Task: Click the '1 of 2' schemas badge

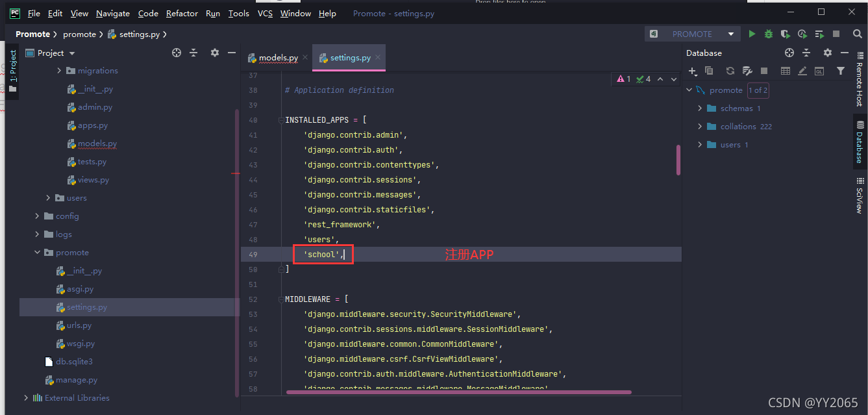Action: (x=758, y=90)
